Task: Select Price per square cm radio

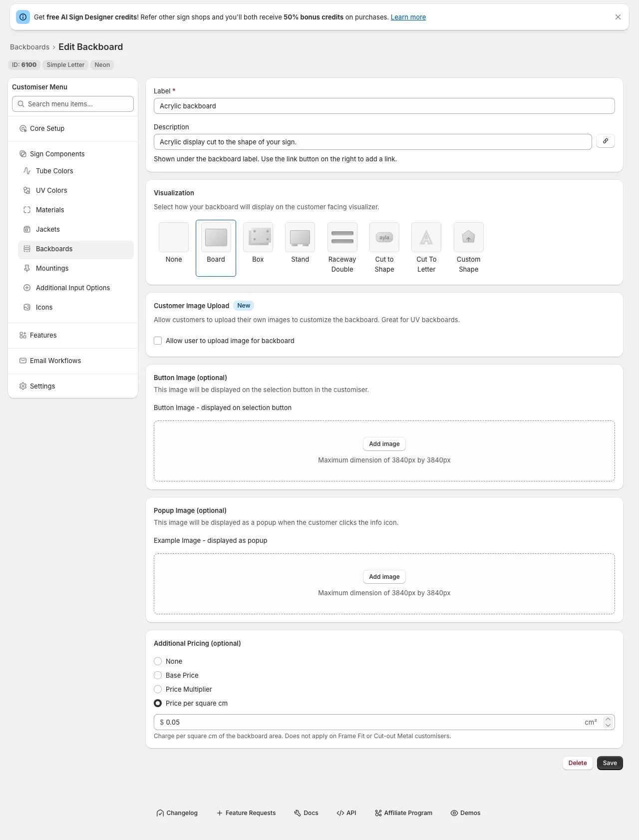Action: 158,703
